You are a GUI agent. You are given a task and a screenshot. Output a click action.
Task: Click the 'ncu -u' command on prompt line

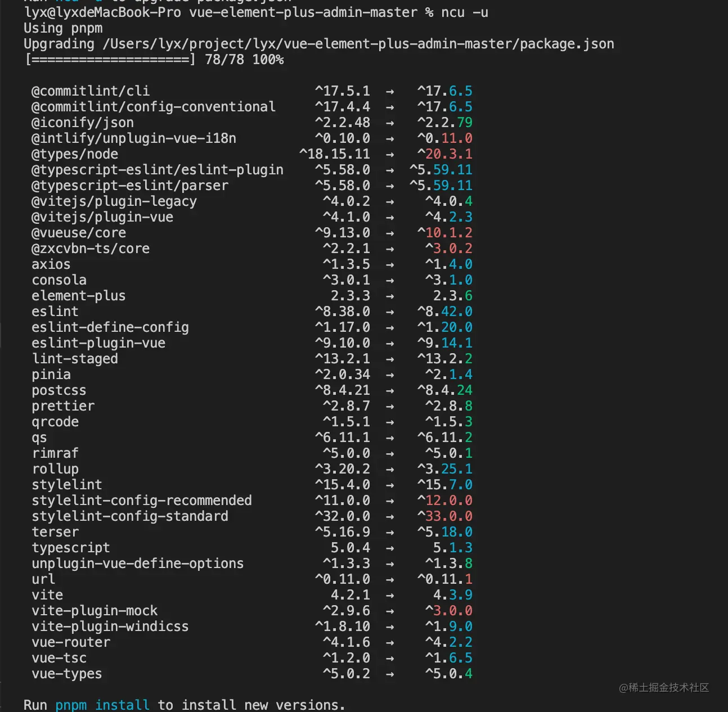(x=465, y=12)
